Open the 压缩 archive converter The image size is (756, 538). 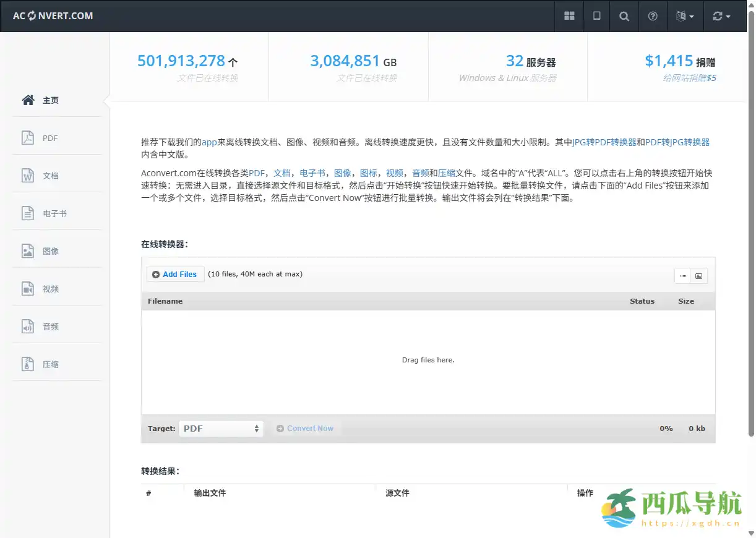(x=49, y=364)
